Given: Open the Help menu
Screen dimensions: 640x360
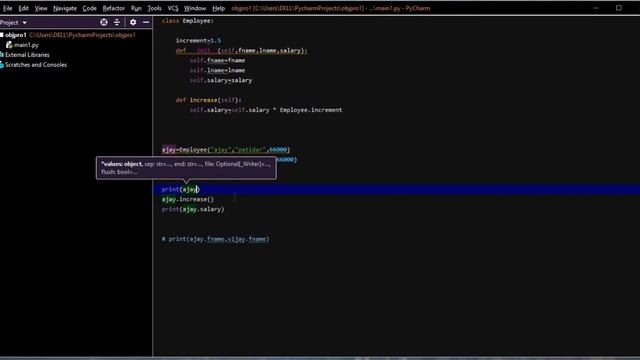Looking at the screenshot, I should tap(218, 8).
